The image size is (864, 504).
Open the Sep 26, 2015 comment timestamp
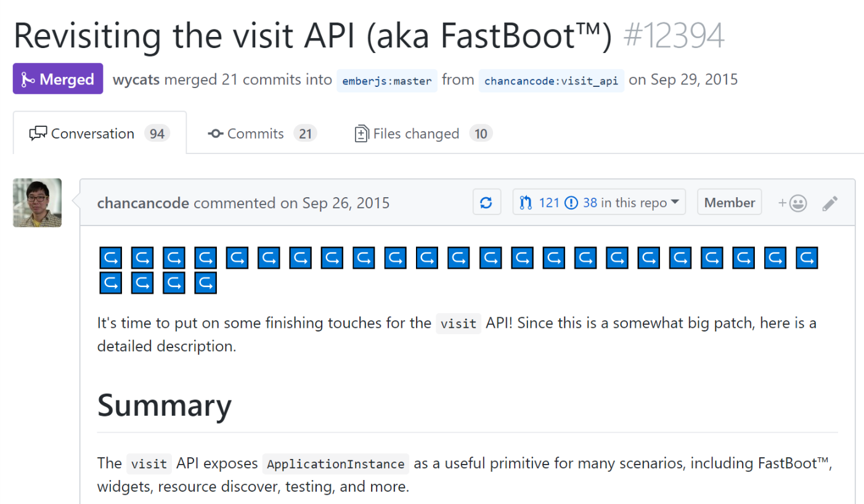(346, 203)
